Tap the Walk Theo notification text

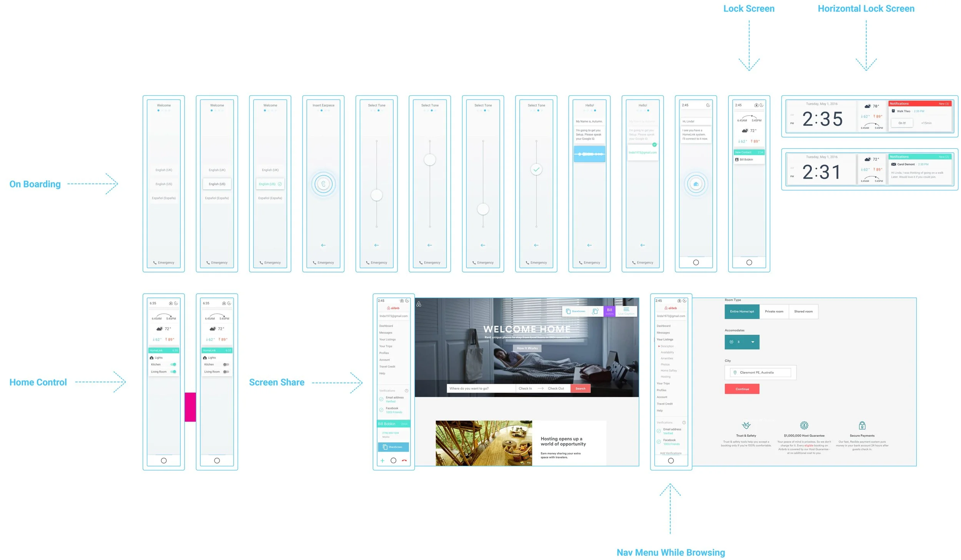903,111
